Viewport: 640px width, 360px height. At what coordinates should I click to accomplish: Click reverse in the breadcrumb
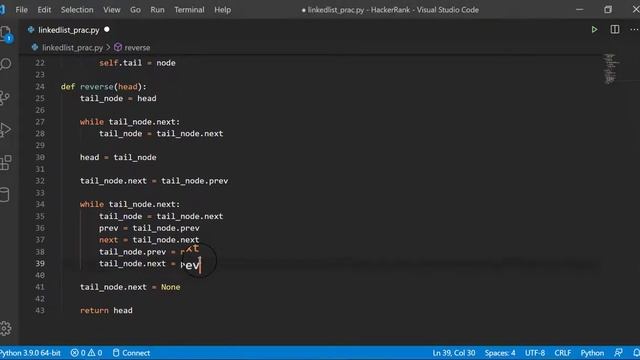[137, 48]
